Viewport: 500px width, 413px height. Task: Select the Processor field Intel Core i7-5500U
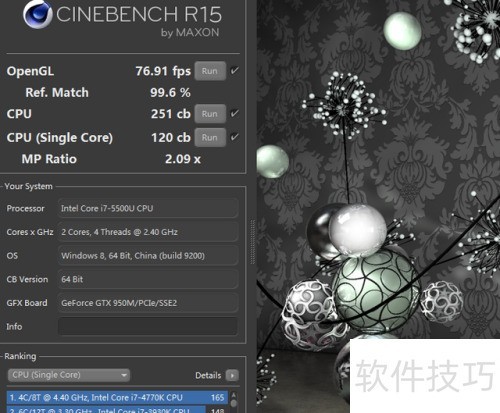148,208
